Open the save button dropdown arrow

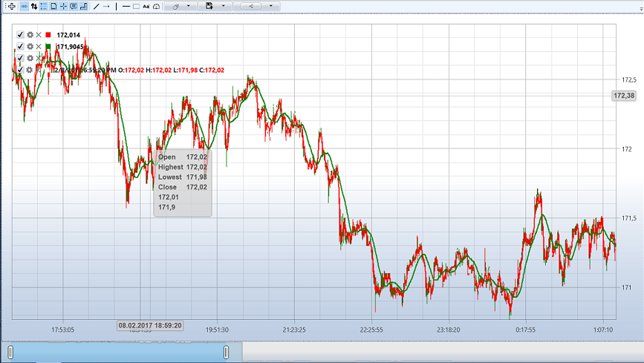pos(223,6)
